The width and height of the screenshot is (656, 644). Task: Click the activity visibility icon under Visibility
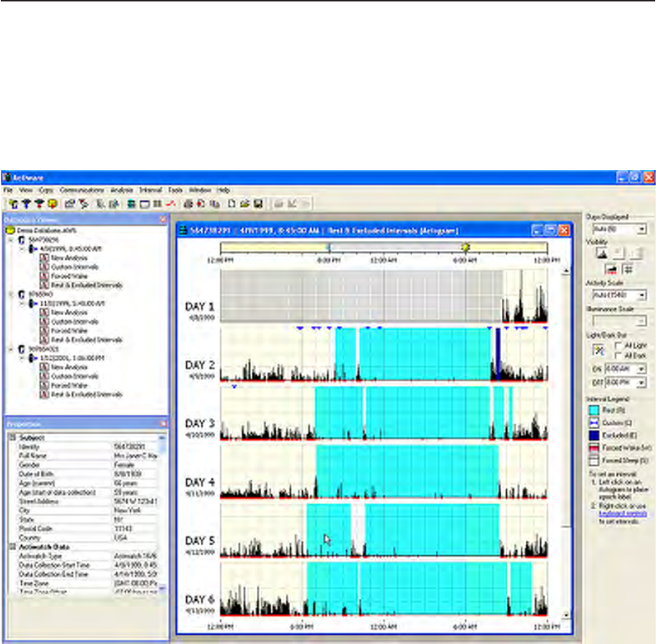click(602, 253)
